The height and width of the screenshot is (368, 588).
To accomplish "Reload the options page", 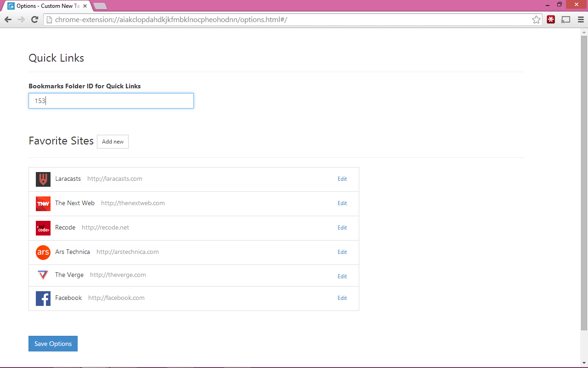I will coord(34,19).
